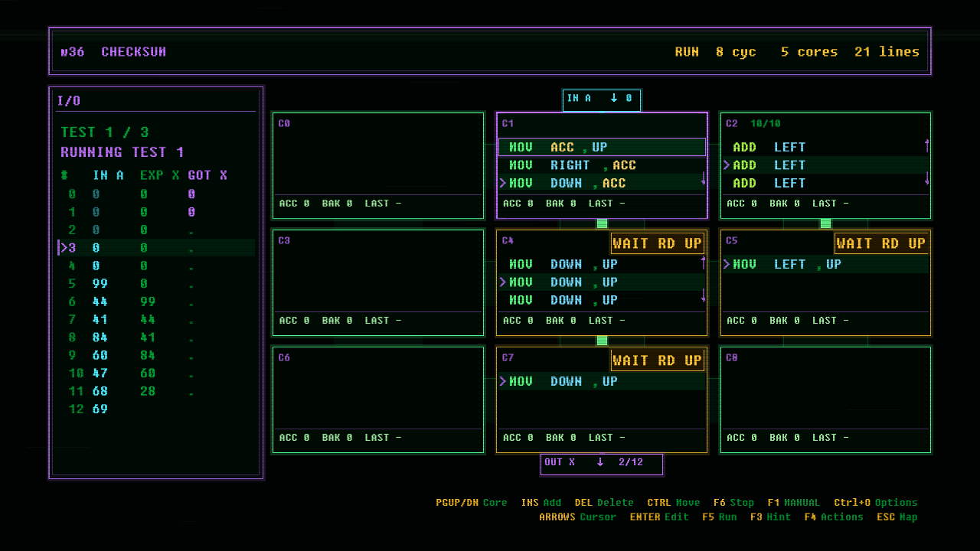This screenshot has width=980, height=551.
Task: Click the F5 Run command
Action: pos(719,517)
